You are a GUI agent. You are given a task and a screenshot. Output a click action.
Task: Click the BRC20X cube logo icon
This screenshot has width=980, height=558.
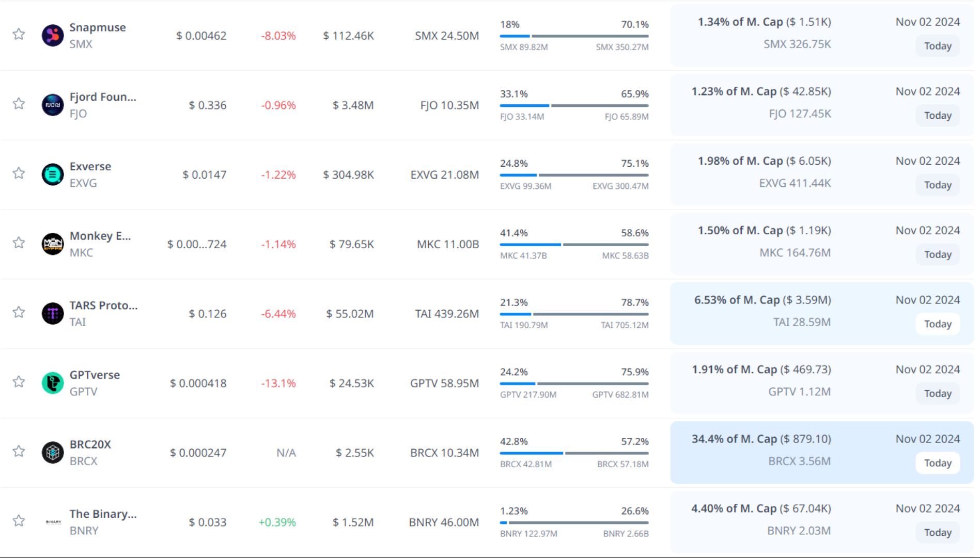[53, 453]
